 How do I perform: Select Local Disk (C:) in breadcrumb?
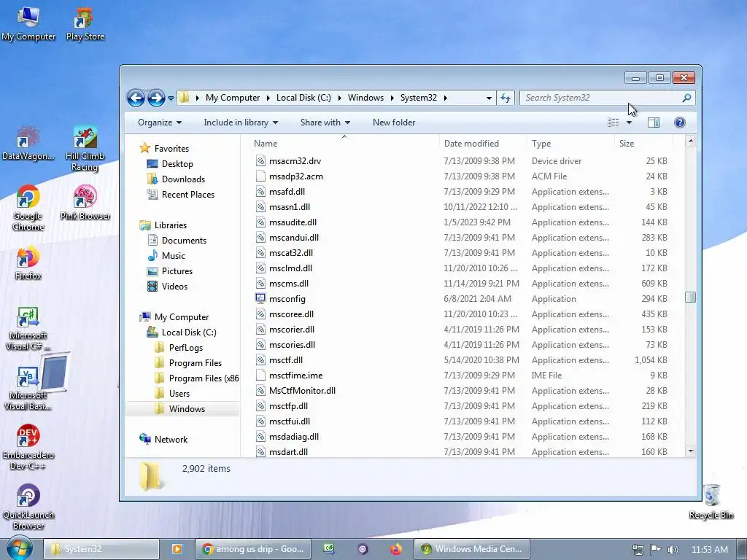pyautogui.click(x=303, y=98)
